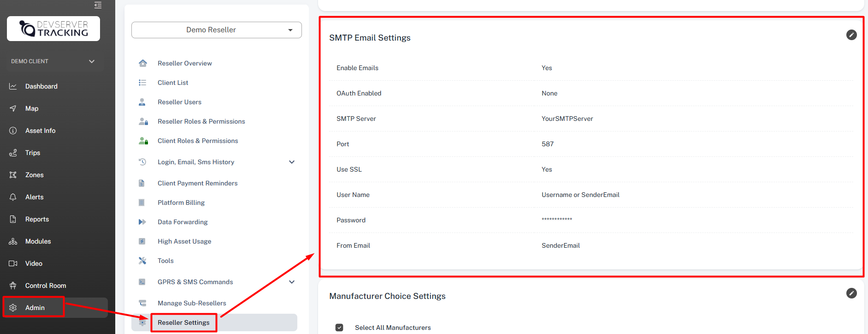868x334 pixels.
Task: Open Reports from the left sidebar
Action: click(x=37, y=219)
